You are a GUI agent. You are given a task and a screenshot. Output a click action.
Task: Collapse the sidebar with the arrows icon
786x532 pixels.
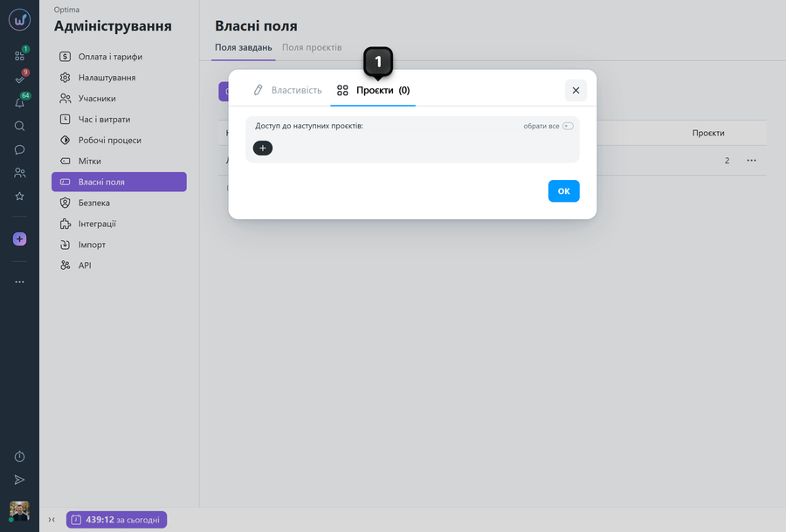point(52,520)
